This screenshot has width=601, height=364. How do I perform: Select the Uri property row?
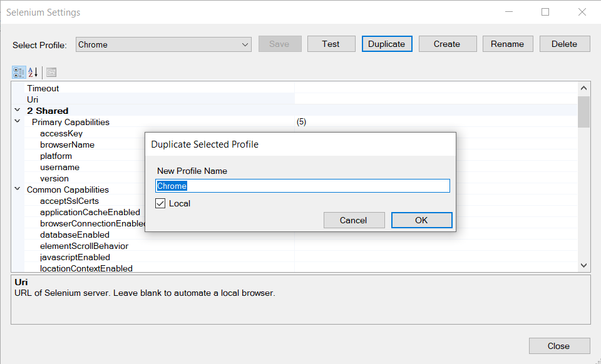294,99
